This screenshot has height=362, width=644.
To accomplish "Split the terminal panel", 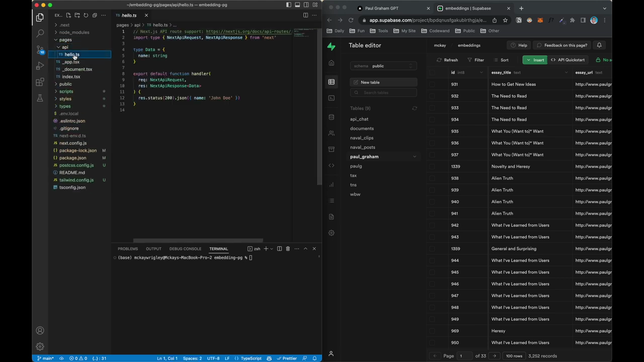I will coord(279,248).
